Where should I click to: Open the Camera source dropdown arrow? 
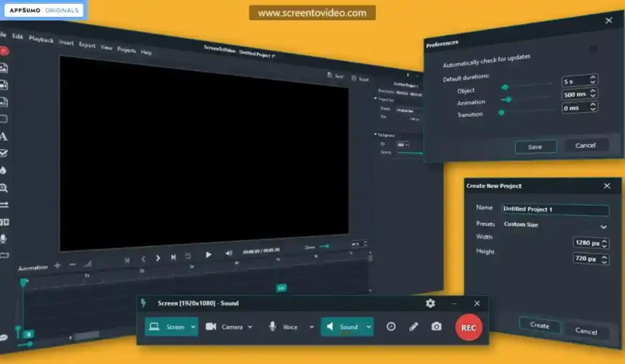coord(250,327)
